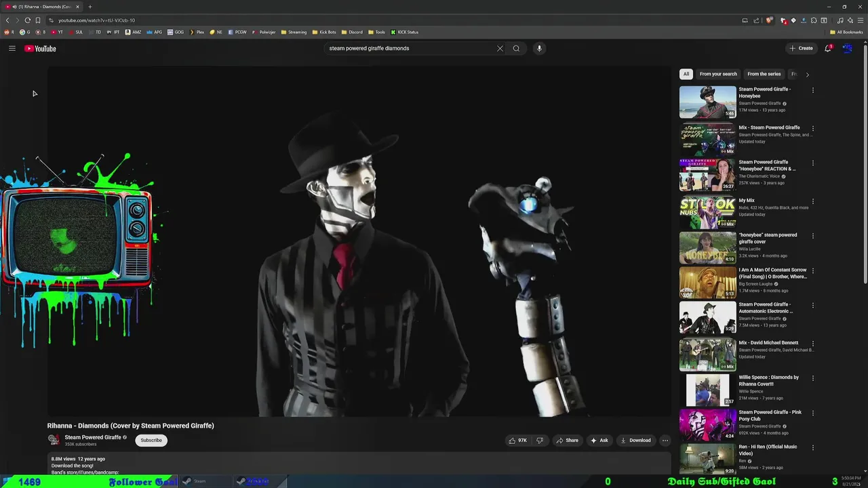Open the Streaming bookmarks folder
Screen dimensions: 868x488
click(293, 32)
